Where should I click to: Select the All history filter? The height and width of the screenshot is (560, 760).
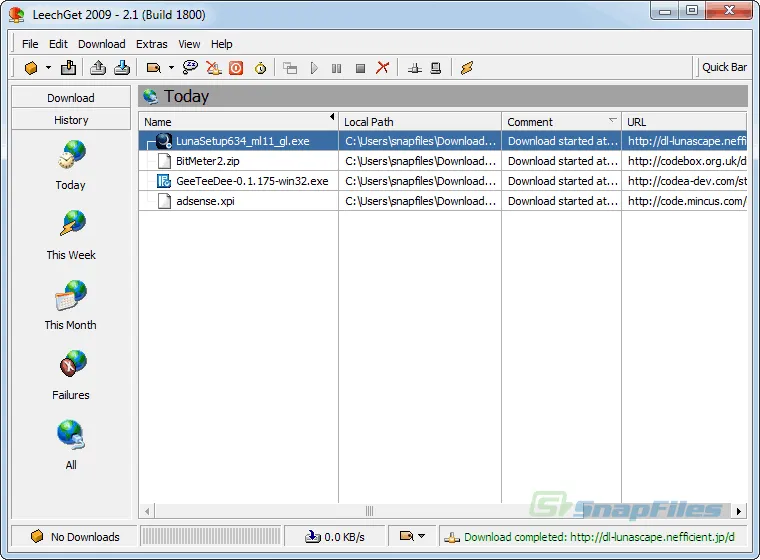coord(71,445)
